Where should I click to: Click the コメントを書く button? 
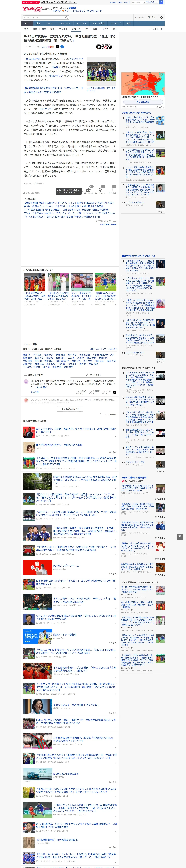pos(93,374)
